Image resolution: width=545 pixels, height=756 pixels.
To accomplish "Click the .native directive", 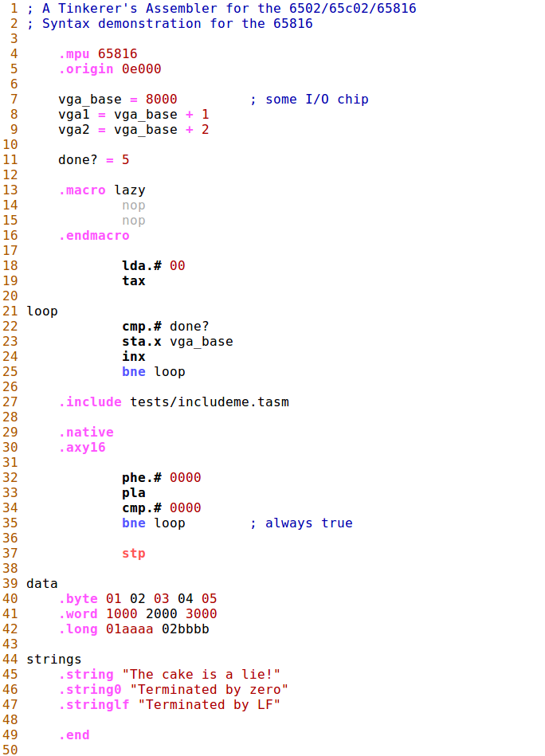I will click(x=86, y=433).
